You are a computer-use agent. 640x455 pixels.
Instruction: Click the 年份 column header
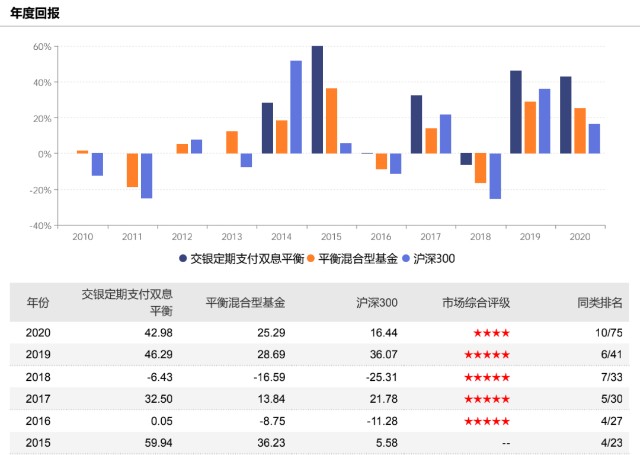coord(38,302)
